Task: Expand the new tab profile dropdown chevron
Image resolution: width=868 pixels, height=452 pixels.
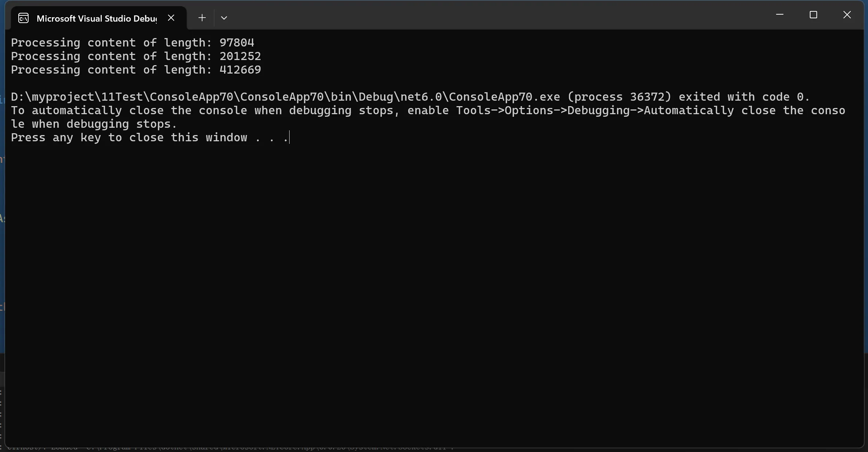Action: tap(224, 18)
